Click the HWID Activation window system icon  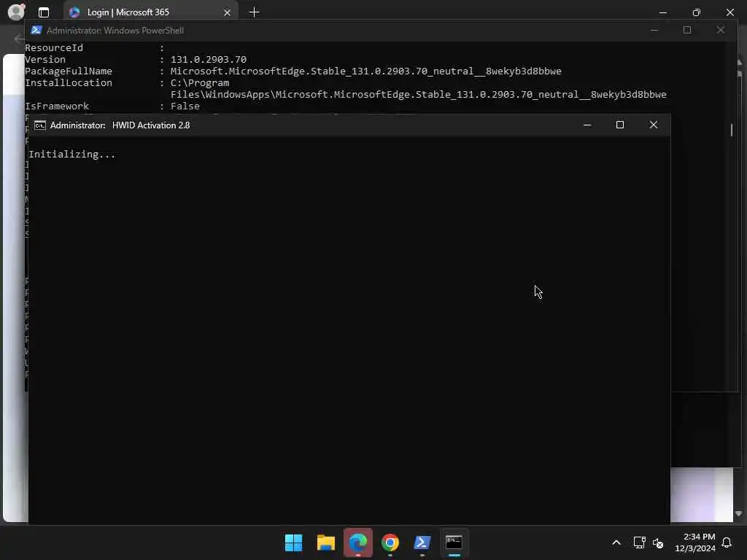[x=40, y=125]
